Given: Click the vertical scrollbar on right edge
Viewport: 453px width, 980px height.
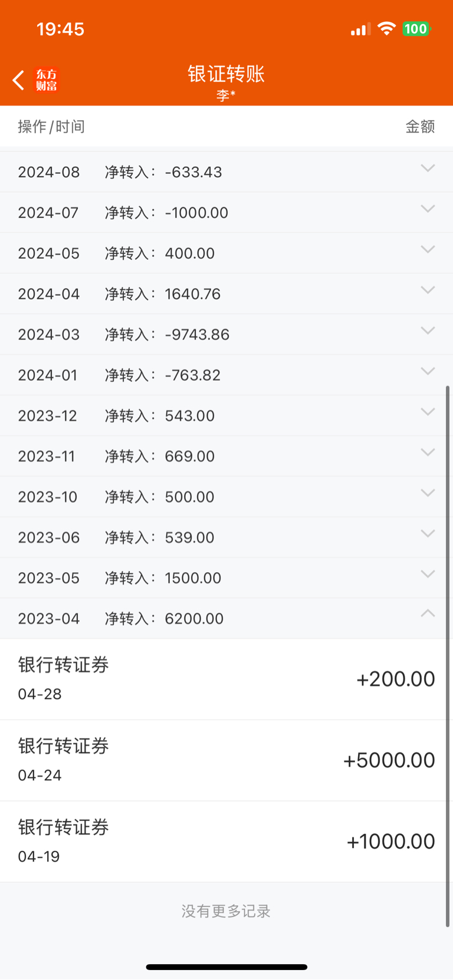Looking at the screenshot, I should coord(448,655).
